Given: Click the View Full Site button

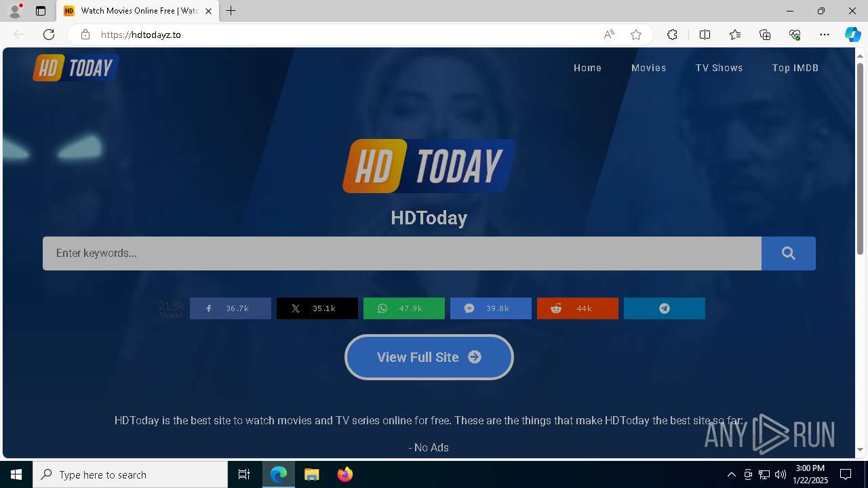Looking at the screenshot, I should click(x=429, y=357).
